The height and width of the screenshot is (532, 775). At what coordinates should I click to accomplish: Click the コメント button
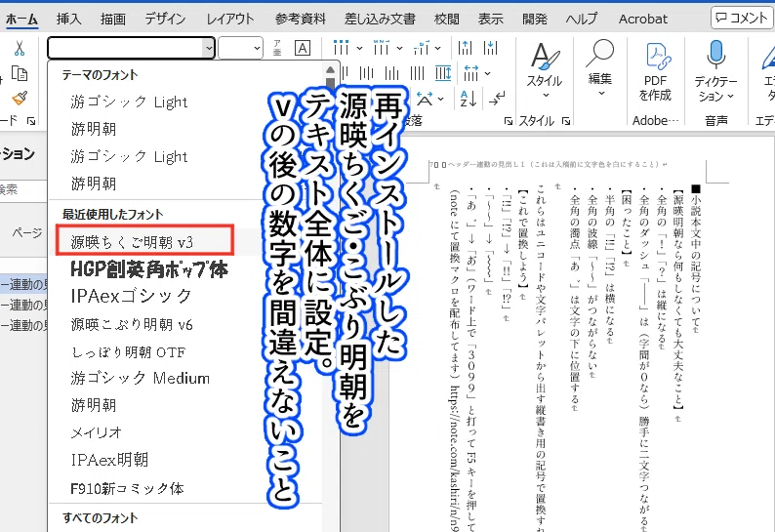pyautogui.click(x=742, y=18)
